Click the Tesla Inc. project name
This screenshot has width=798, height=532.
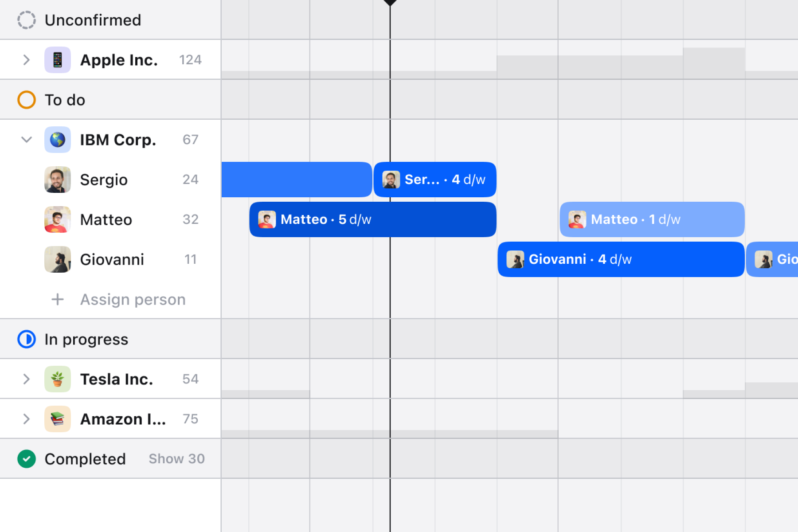click(x=117, y=379)
